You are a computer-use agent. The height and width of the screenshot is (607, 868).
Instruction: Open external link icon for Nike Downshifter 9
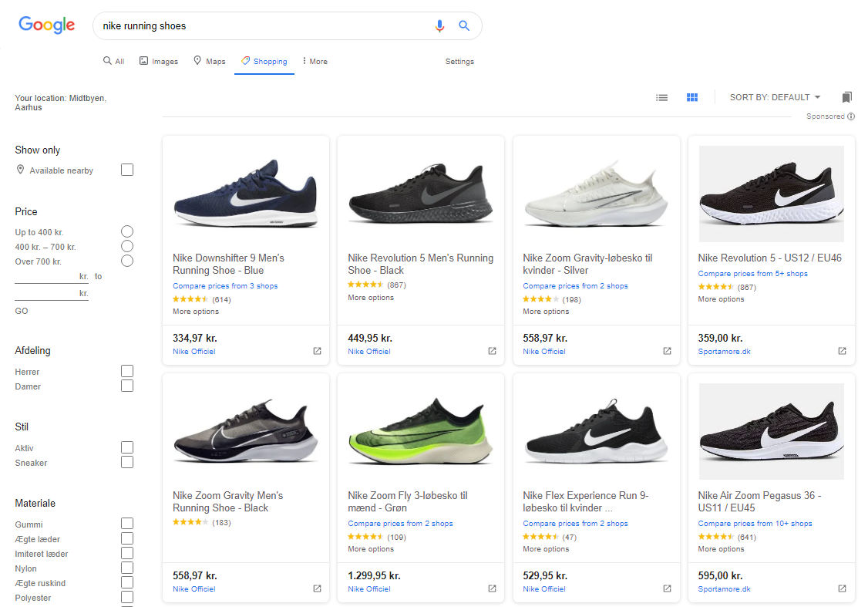click(317, 351)
